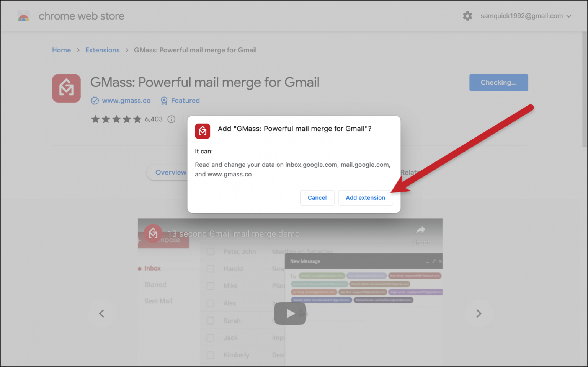
Task: Navigate to Extensions in the breadcrumb
Action: (x=102, y=50)
